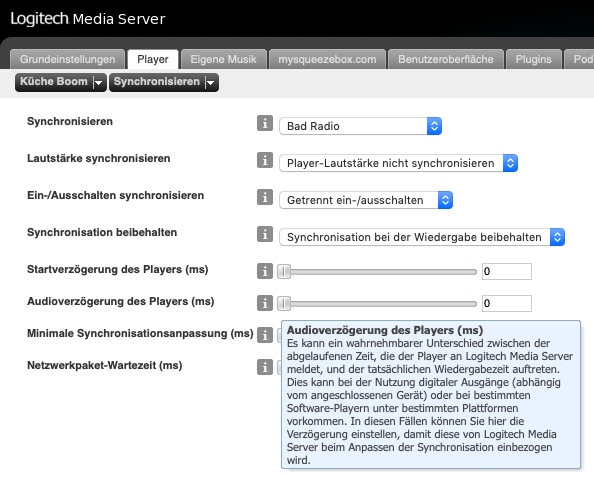This screenshot has height=477, width=594.
Task: Open the Benutzeroberfläche tab
Action: (446, 59)
